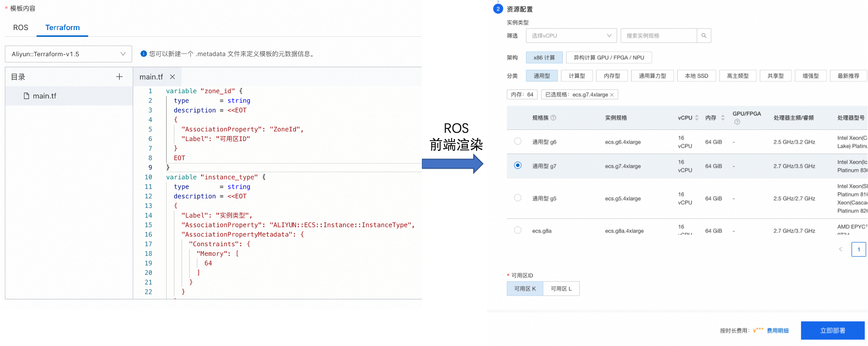Click the 处理器主频/睿频 column header

pos(794,118)
